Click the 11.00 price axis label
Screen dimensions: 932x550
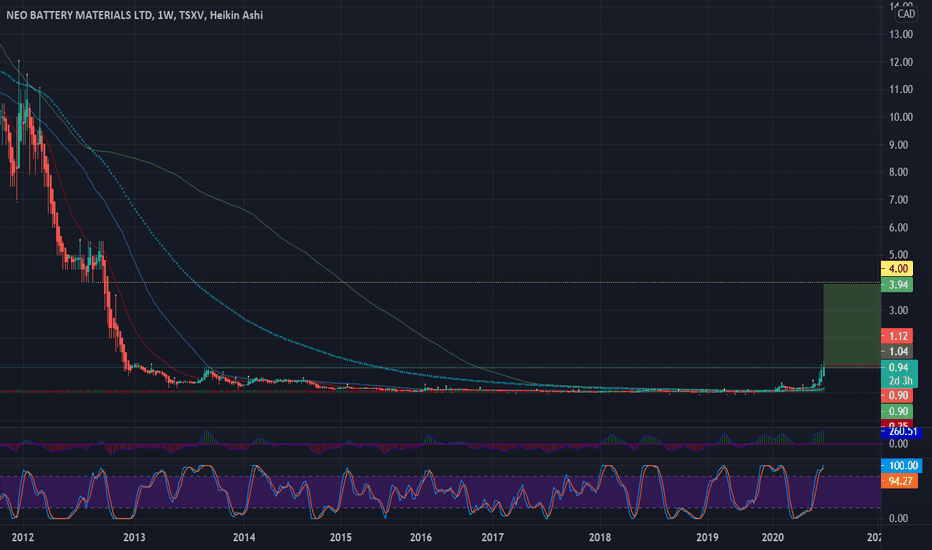point(901,90)
